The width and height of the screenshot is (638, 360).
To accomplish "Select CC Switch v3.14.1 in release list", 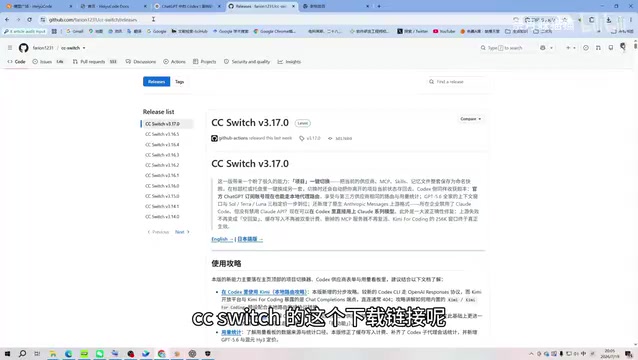I will [162, 206].
